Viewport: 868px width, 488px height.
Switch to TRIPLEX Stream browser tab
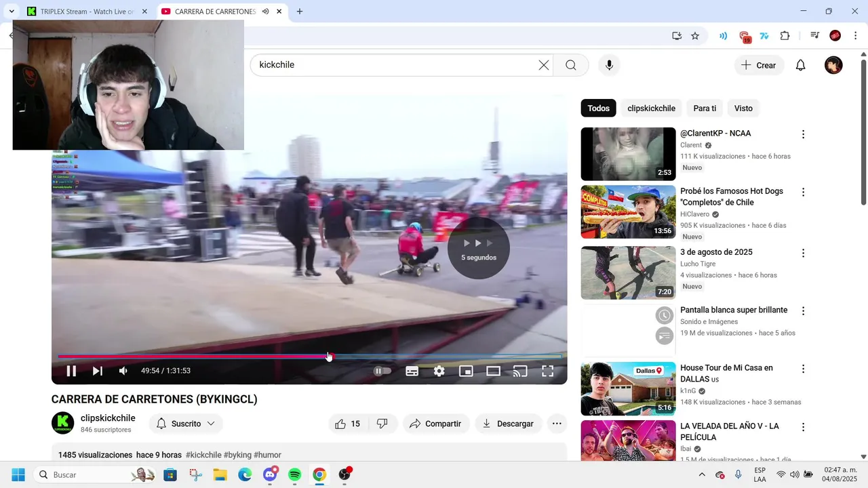click(86, 12)
